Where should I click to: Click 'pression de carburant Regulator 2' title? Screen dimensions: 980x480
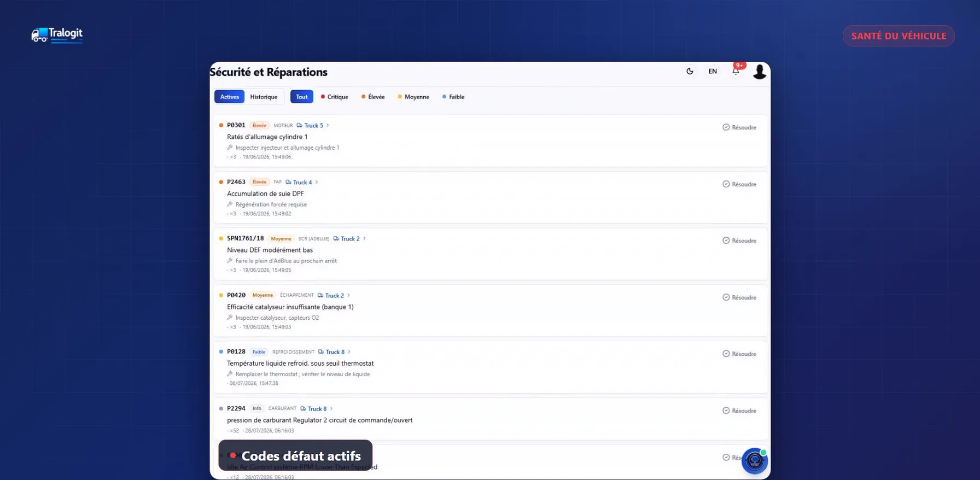(x=320, y=420)
